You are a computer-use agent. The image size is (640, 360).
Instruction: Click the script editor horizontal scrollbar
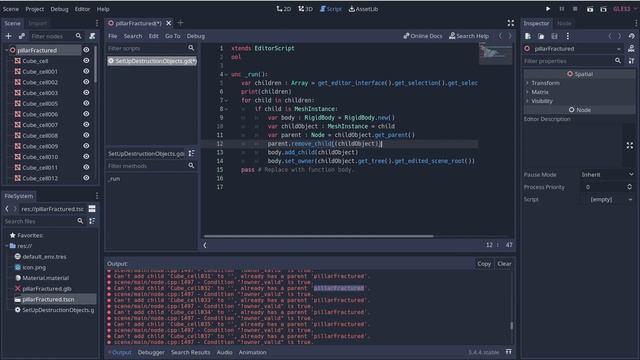[x=318, y=236]
